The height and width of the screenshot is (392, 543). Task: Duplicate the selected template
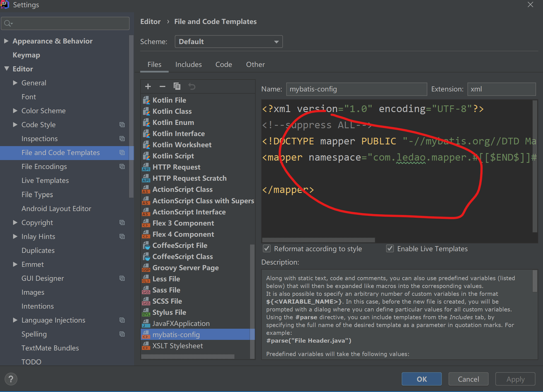click(177, 86)
